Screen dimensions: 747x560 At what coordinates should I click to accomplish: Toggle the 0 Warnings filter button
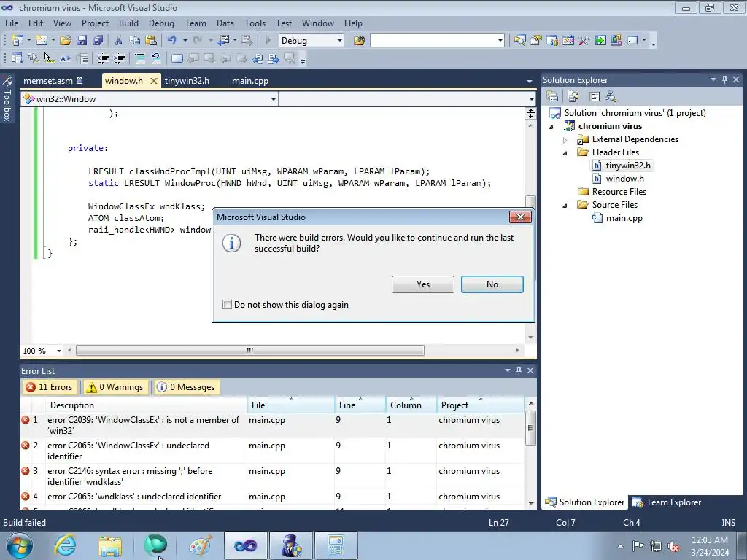pyautogui.click(x=115, y=387)
